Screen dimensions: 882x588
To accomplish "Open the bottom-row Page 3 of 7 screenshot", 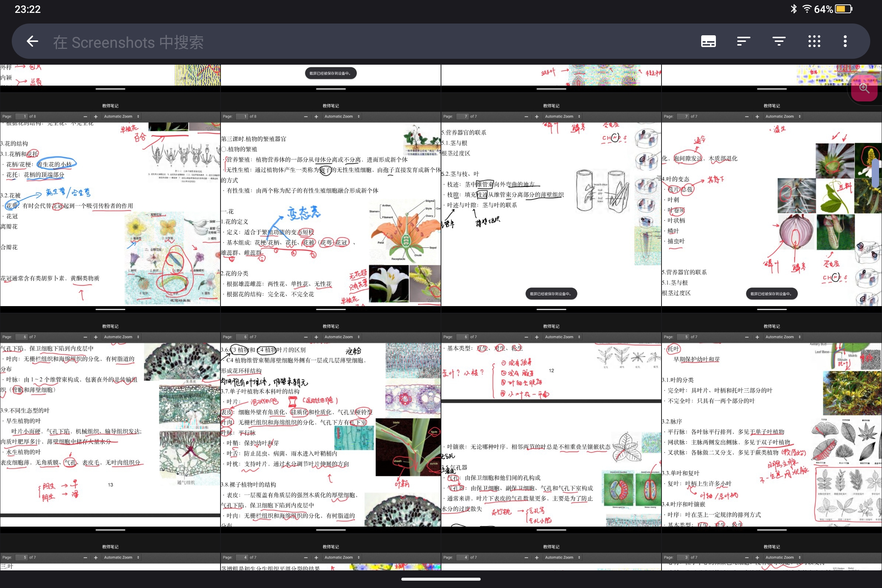I will point(772,552).
